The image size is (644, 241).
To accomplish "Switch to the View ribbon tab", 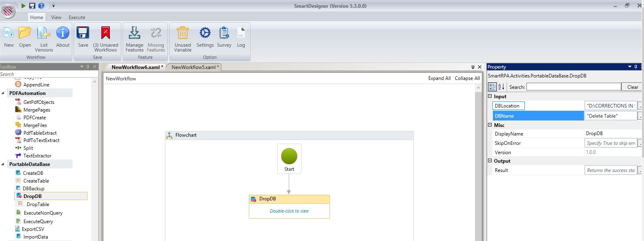I will tap(56, 17).
